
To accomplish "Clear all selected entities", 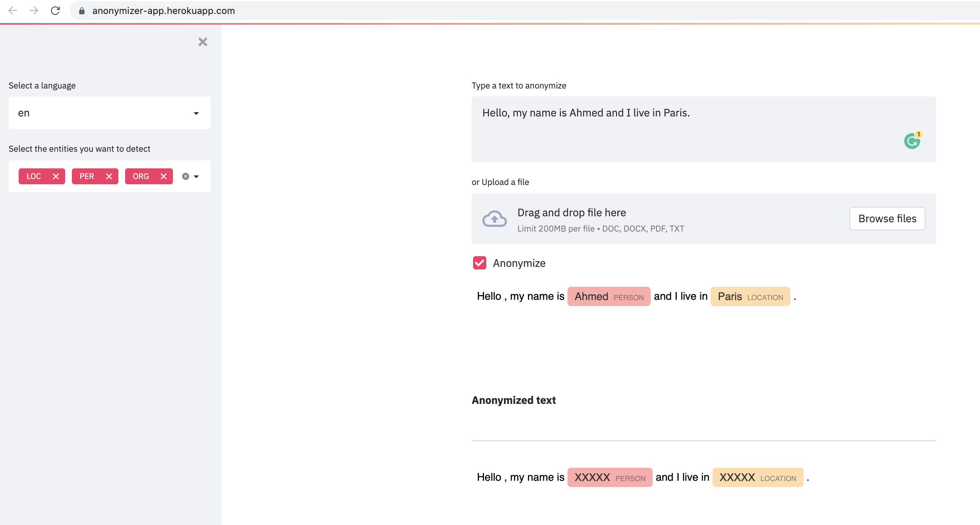I will tap(186, 176).
